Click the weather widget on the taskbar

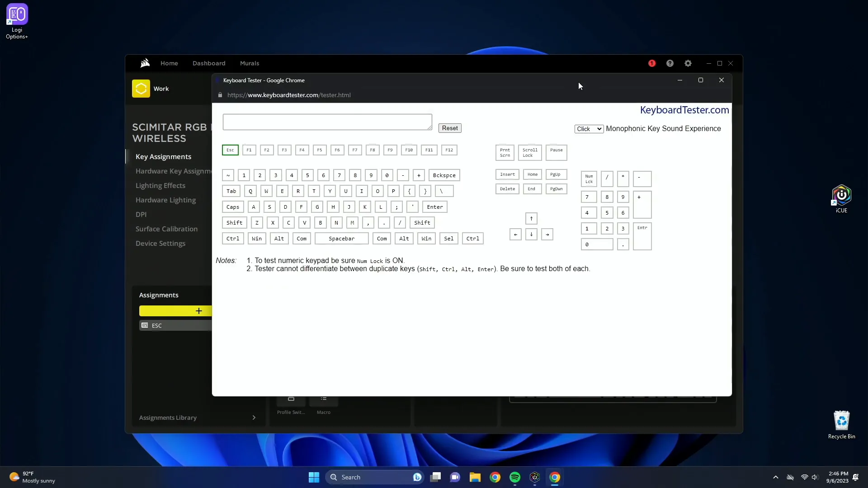click(x=32, y=477)
